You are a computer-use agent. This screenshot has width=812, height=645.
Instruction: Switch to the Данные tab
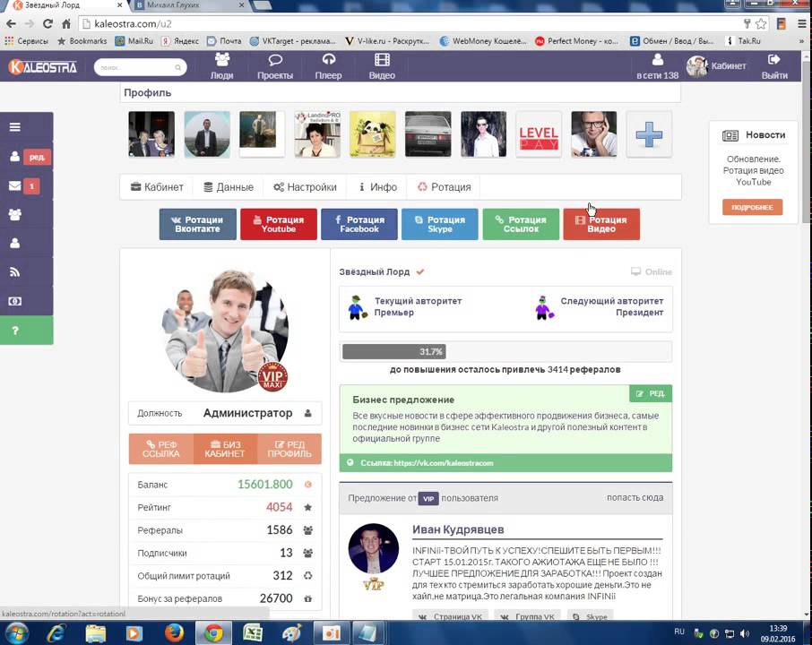coord(229,187)
